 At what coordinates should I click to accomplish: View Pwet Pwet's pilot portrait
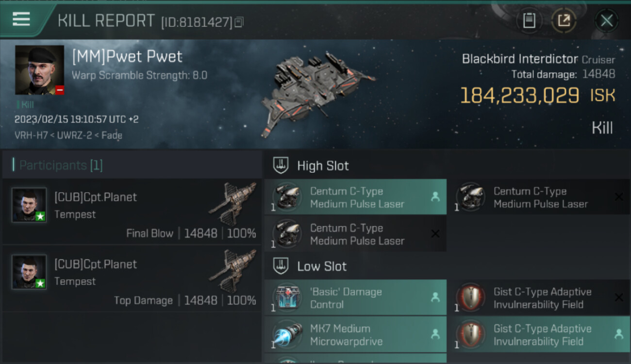tap(39, 70)
